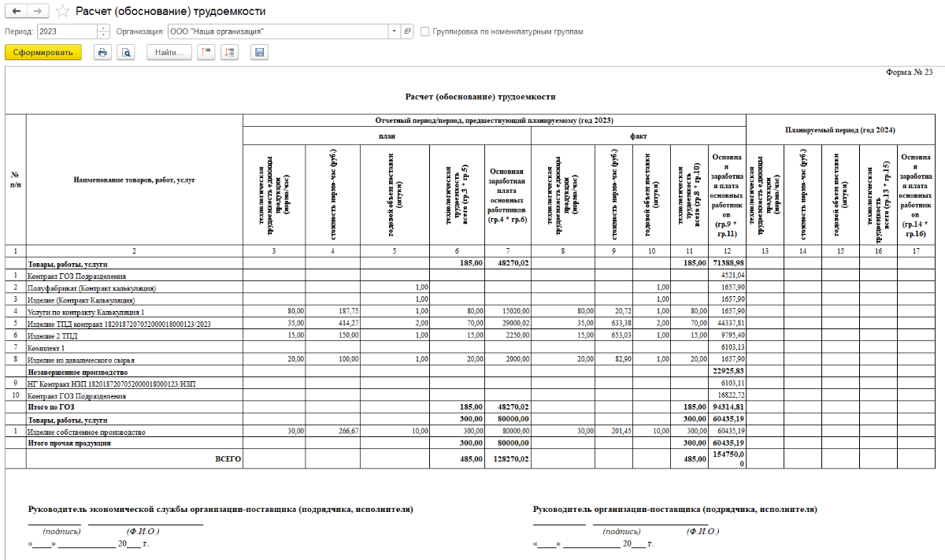This screenshot has width=945, height=560.
Task: Click the Найти... button
Action: tap(169, 53)
